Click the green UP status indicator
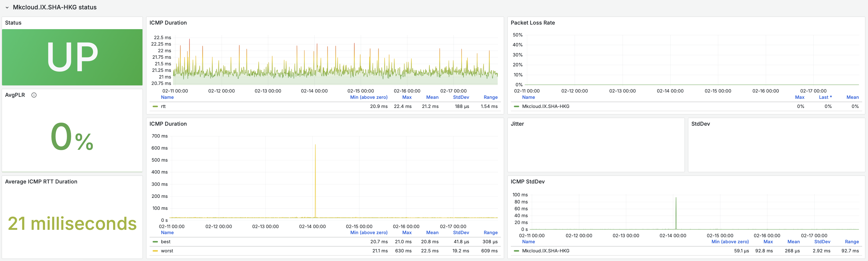The image size is (868, 261). [x=72, y=57]
